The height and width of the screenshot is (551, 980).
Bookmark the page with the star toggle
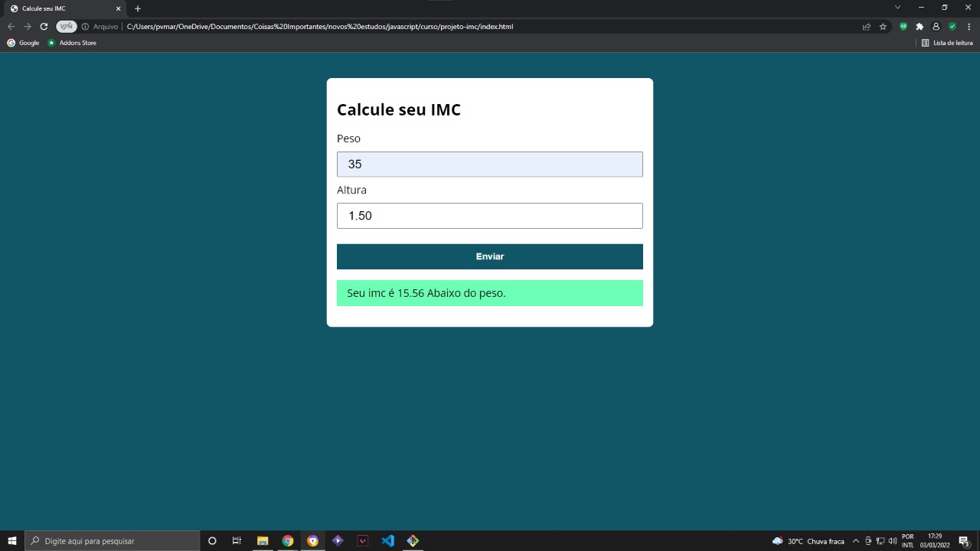[x=883, y=26]
